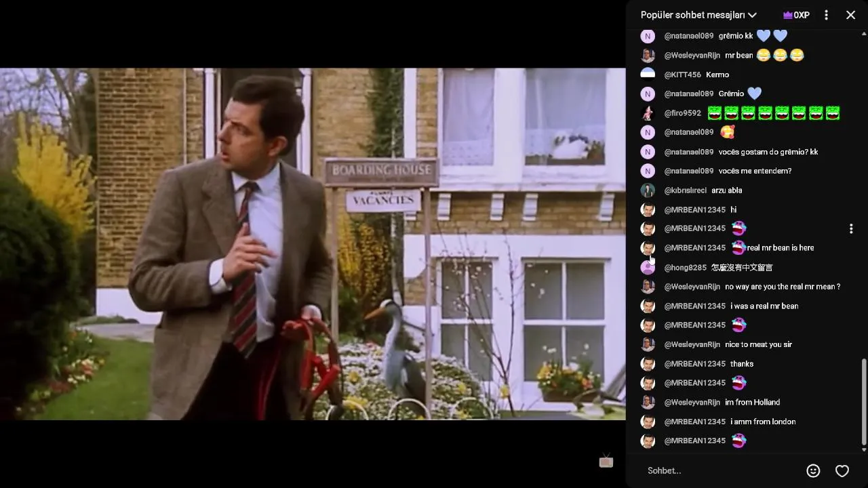
Task: Click the small TV icon below the video
Action: tap(606, 461)
